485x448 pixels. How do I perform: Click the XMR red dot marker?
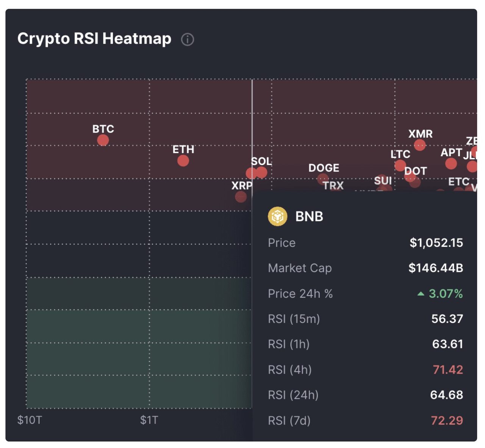click(419, 145)
